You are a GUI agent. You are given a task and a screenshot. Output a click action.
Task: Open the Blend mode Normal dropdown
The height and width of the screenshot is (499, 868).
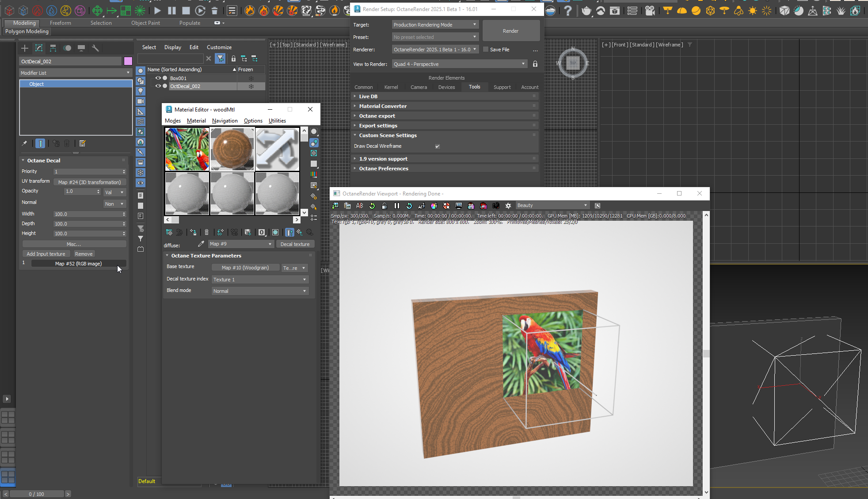(259, 291)
